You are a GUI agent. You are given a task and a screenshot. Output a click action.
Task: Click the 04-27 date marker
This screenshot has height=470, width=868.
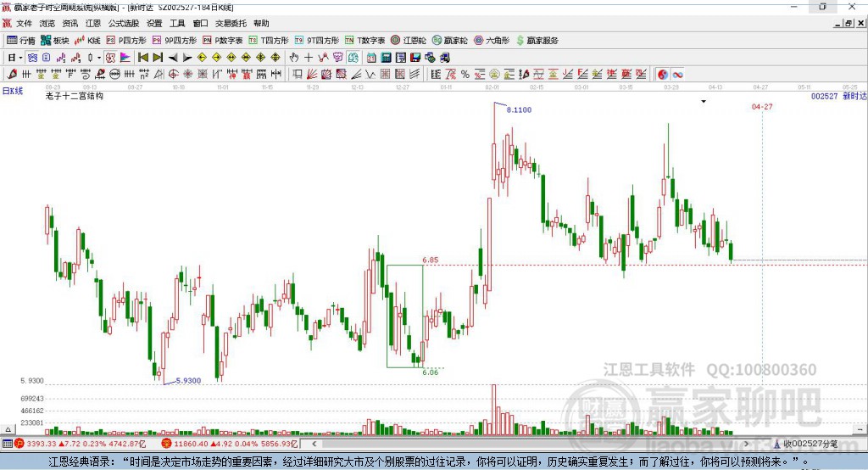tap(762, 106)
